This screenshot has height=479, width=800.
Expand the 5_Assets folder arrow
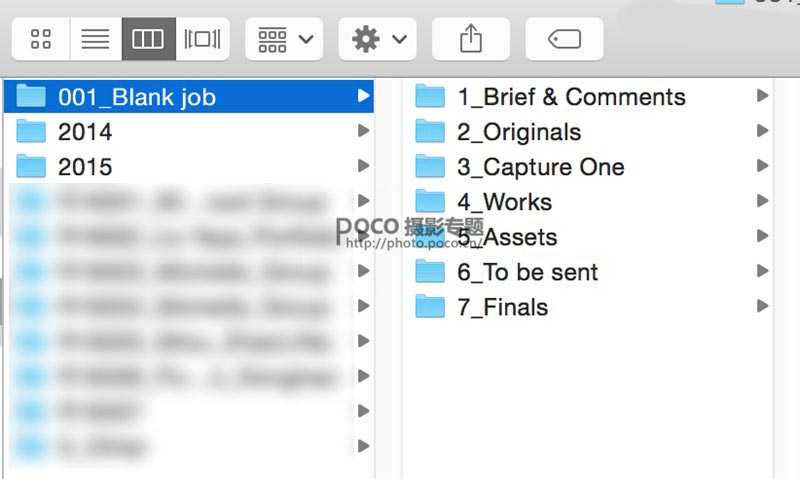click(x=763, y=237)
